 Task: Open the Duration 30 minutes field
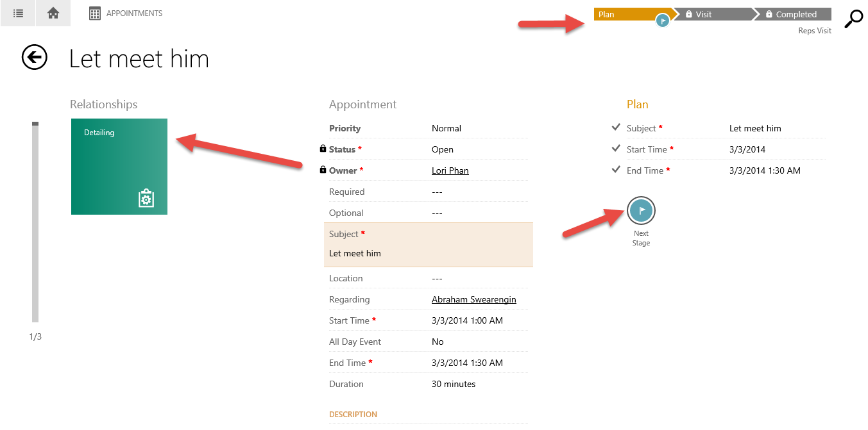click(454, 384)
